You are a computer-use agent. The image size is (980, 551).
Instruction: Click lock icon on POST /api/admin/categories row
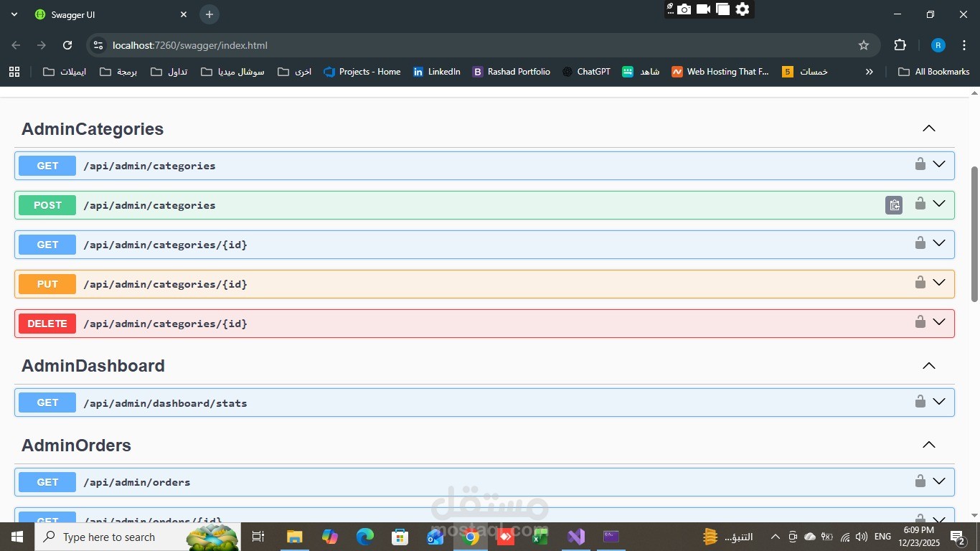pyautogui.click(x=920, y=204)
